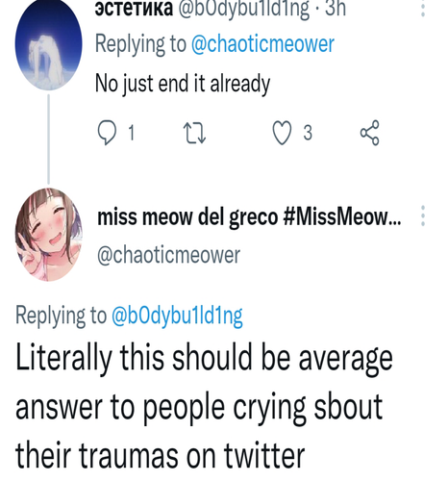Open three-dot menu on miss meow's tweet
The image size is (448, 481).
pyautogui.click(x=423, y=215)
